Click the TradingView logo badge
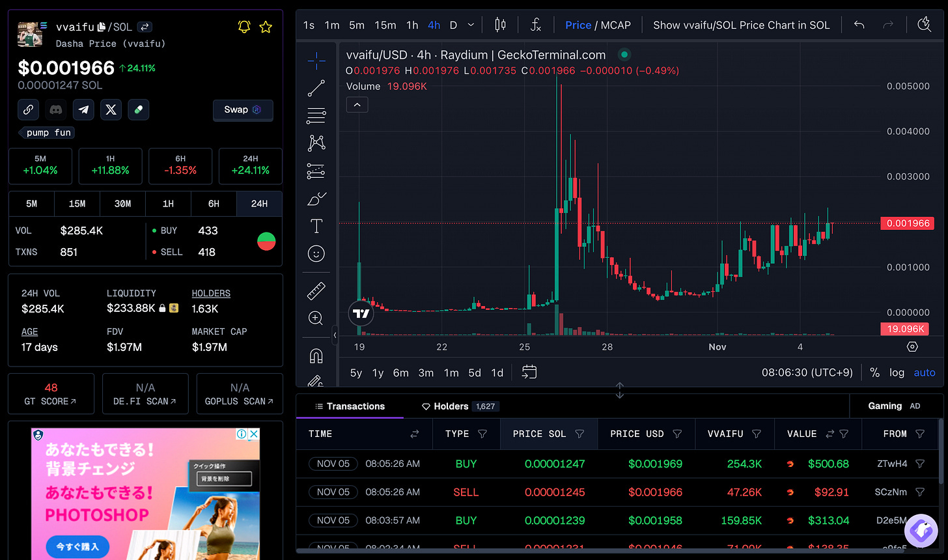 pyautogui.click(x=361, y=313)
